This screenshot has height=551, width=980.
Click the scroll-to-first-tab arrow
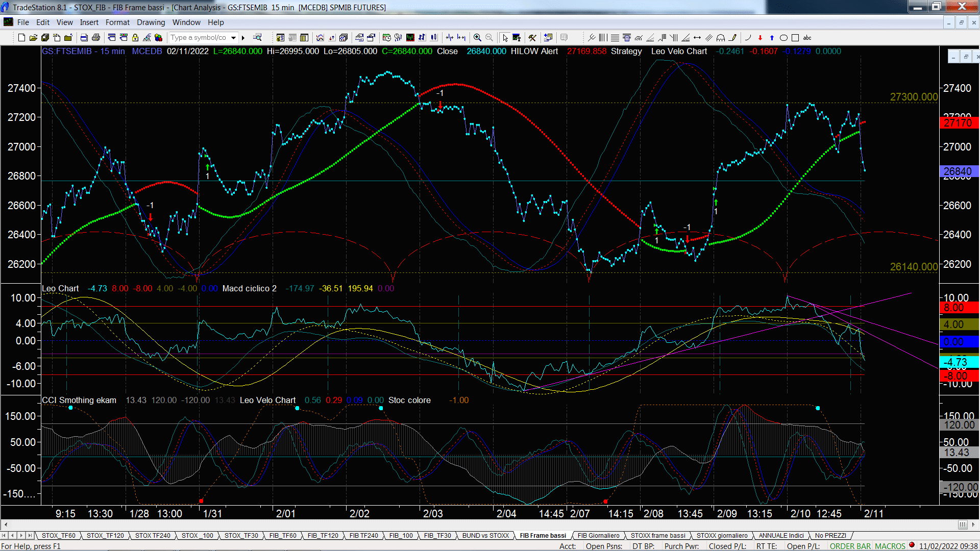(4, 535)
